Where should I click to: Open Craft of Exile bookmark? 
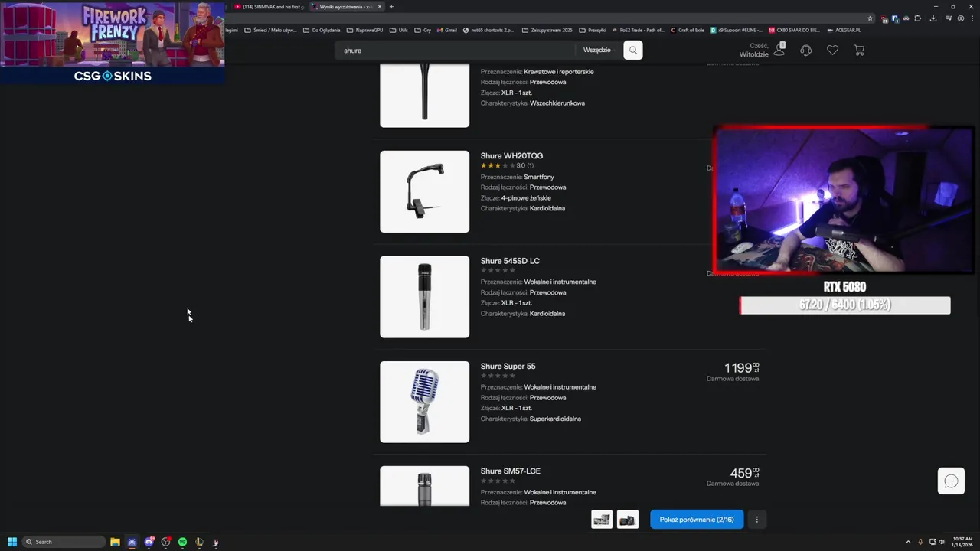(x=687, y=30)
